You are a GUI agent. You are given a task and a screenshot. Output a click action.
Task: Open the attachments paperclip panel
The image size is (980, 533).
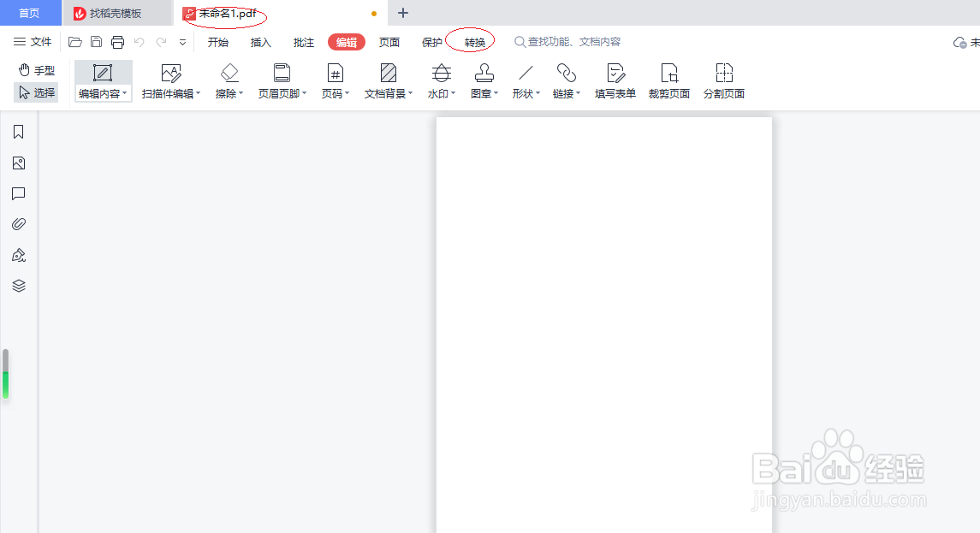point(19,223)
